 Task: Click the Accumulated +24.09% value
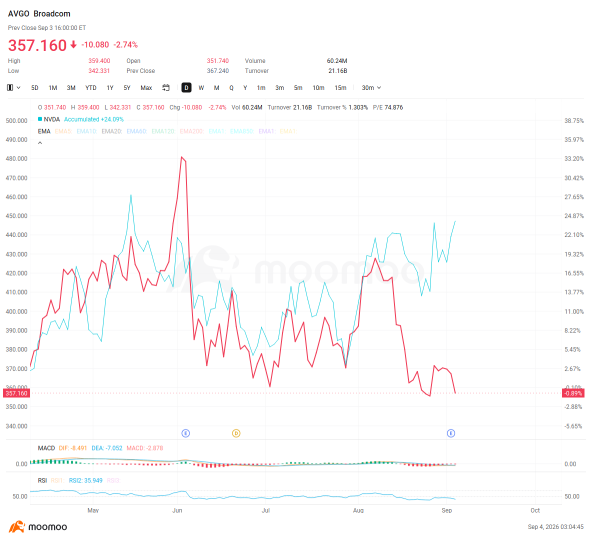(94, 119)
